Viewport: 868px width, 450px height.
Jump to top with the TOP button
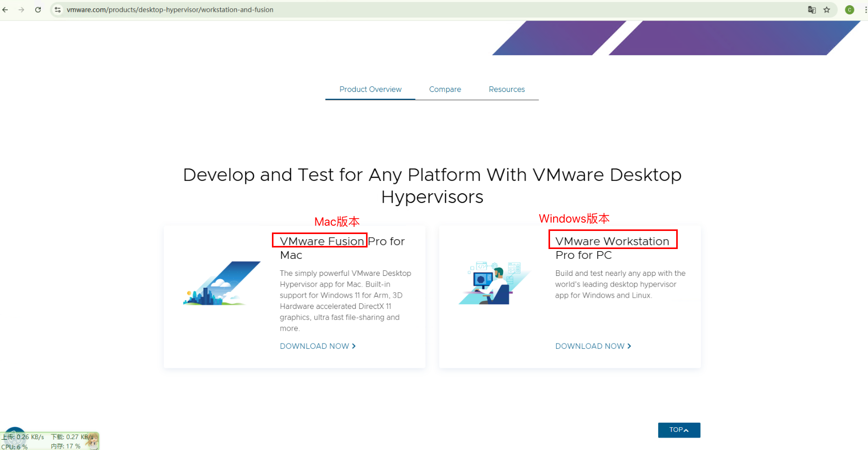click(679, 430)
